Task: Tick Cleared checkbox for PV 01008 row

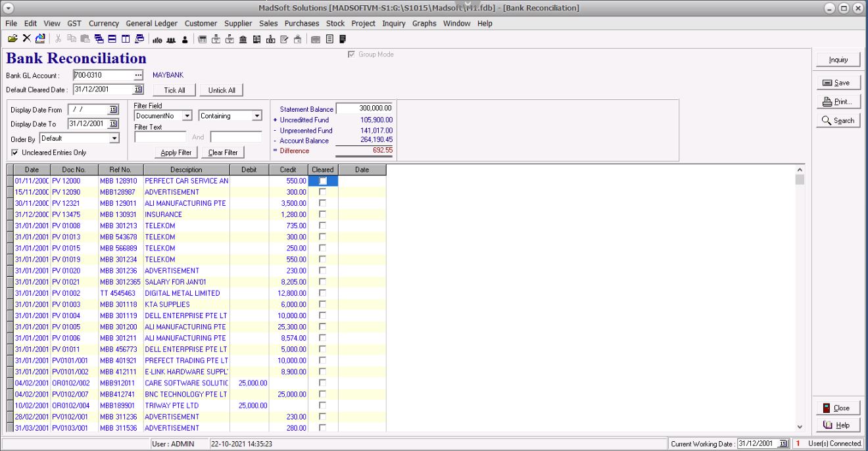Action: point(322,225)
